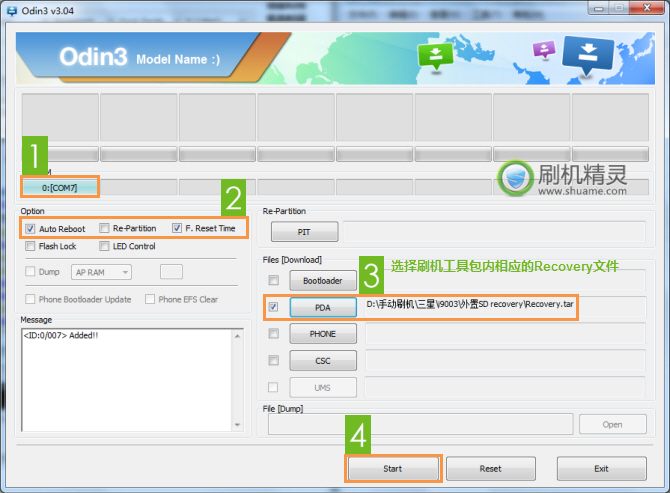
Task: Click the PIT button
Action: click(304, 232)
